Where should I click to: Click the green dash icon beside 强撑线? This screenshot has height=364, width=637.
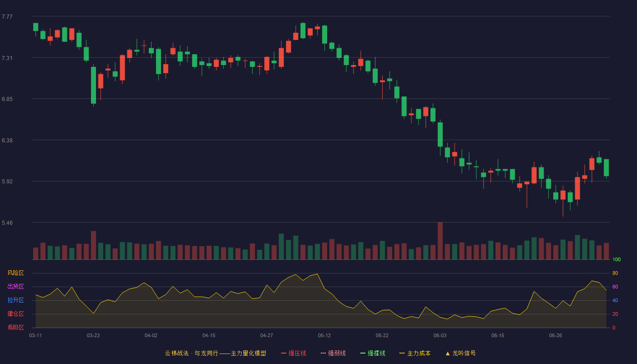pos(363,353)
